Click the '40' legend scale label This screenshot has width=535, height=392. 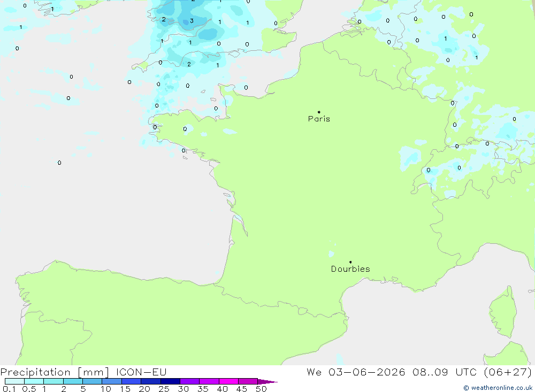[223, 389]
